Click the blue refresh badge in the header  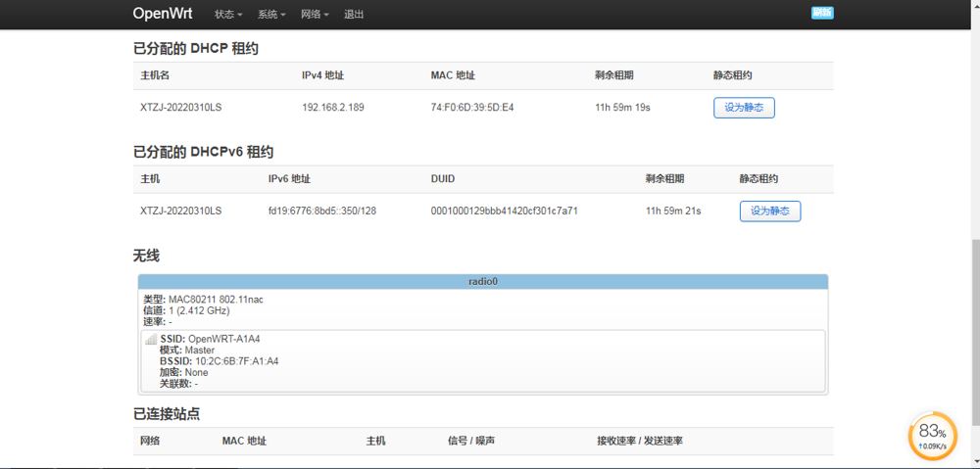(x=822, y=13)
